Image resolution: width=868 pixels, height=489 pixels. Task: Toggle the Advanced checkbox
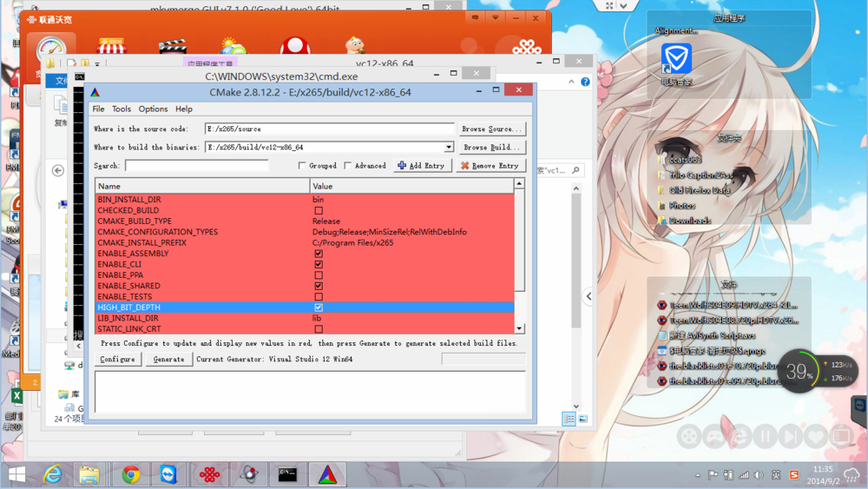click(x=348, y=166)
